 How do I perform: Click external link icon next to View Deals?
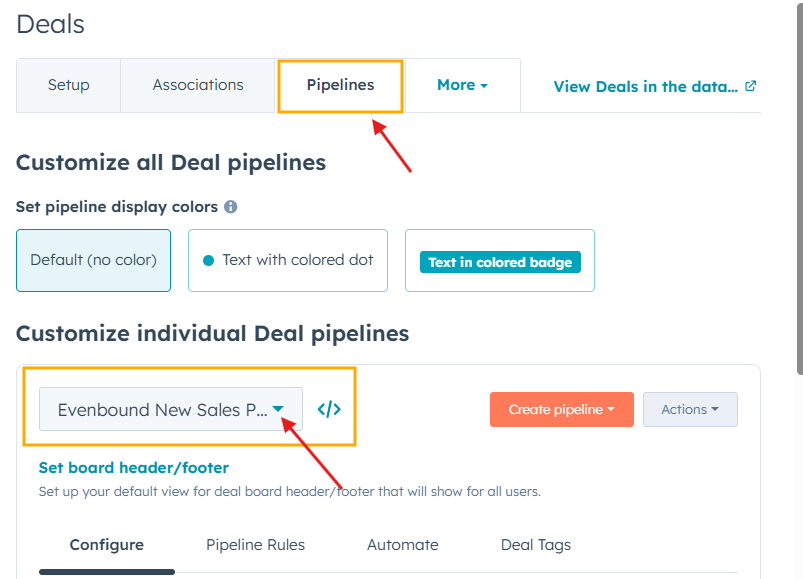[751, 86]
